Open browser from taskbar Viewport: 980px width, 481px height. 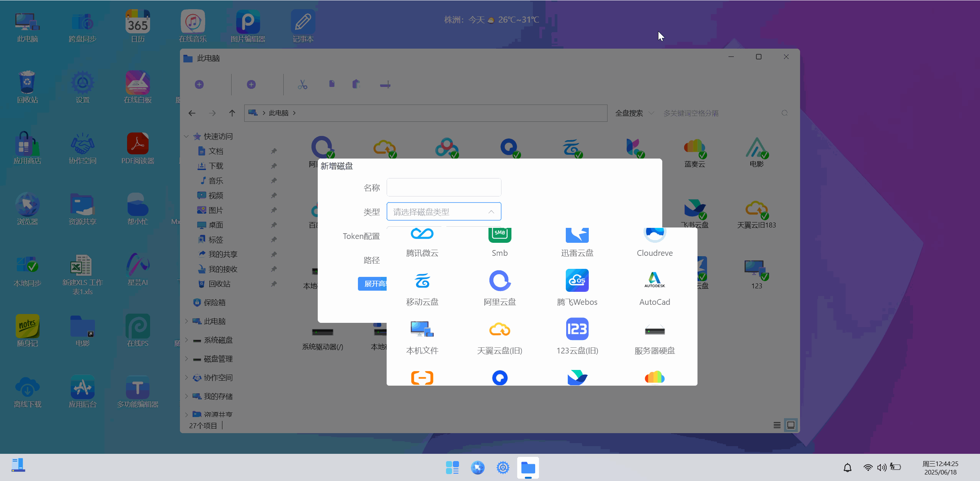coord(478,468)
